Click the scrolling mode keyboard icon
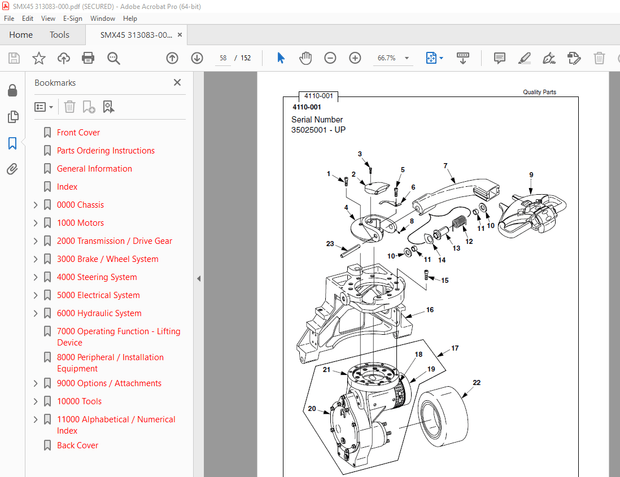The width and height of the screenshot is (620, 477). [463, 58]
